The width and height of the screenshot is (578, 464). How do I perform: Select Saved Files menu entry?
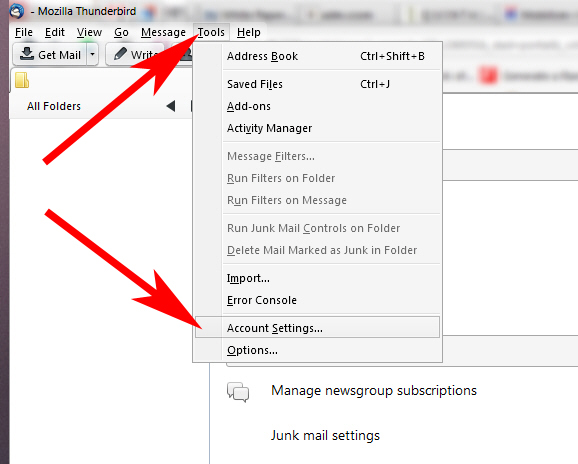pos(317,84)
